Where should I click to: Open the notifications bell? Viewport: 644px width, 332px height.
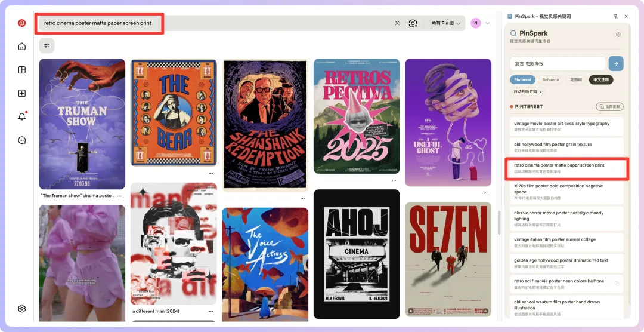(22, 117)
